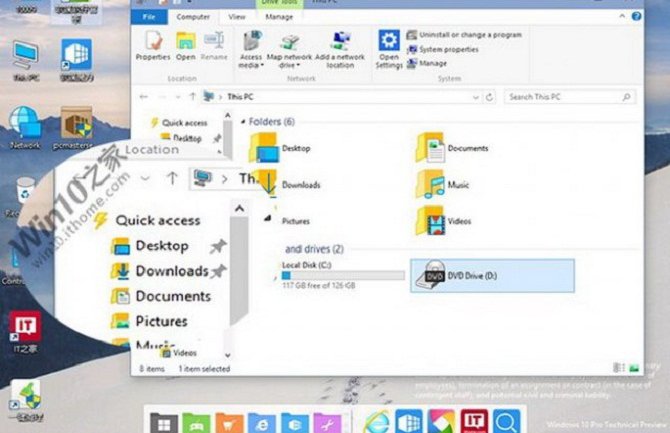
Task: Open the orange Store taskbar folder
Action: pyautogui.click(x=229, y=422)
